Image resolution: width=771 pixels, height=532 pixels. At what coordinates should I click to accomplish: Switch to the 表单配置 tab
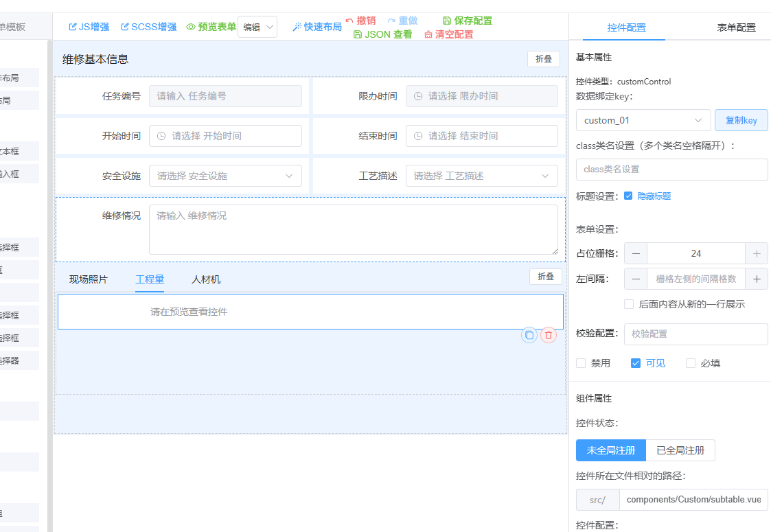[736, 27]
